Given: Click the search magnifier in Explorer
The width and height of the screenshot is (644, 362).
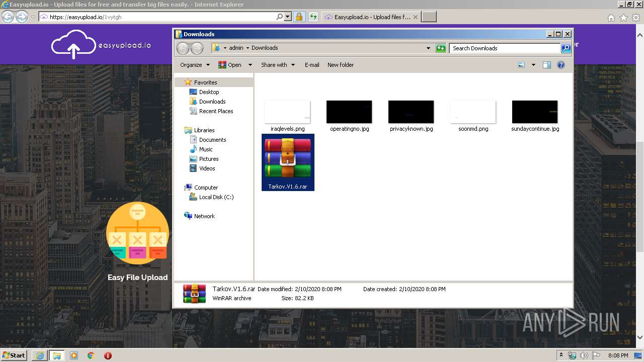Looking at the screenshot, I should [566, 48].
